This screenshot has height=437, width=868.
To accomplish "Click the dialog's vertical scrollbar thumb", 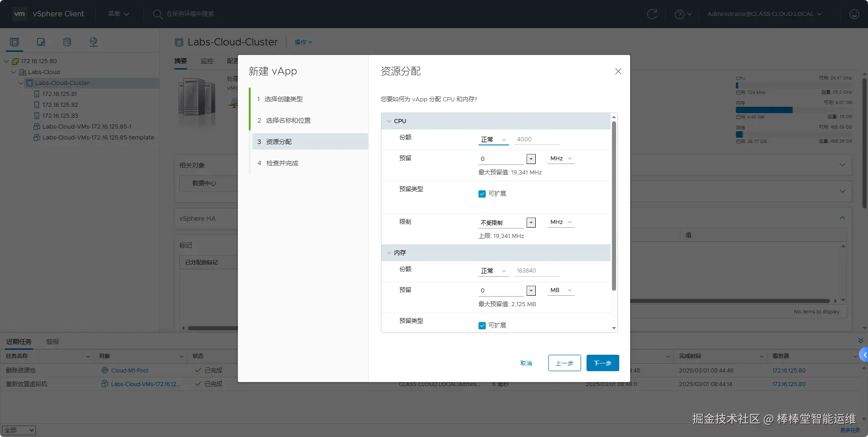I will 614,205.
